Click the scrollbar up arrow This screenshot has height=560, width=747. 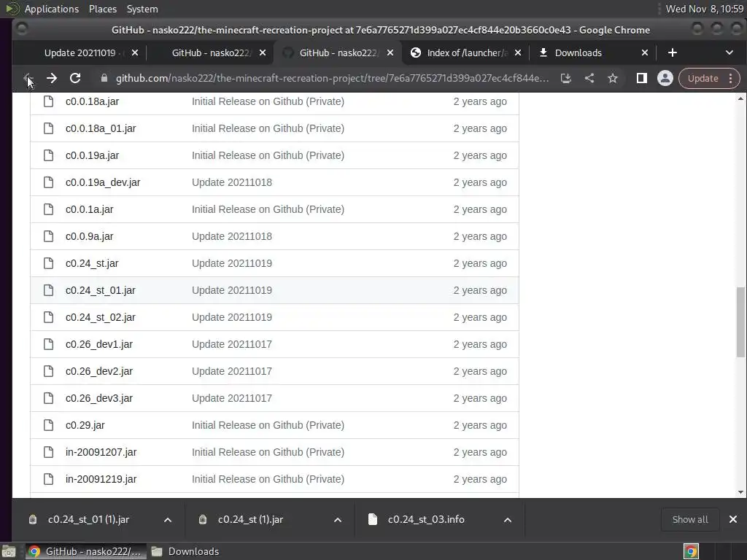(x=740, y=98)
